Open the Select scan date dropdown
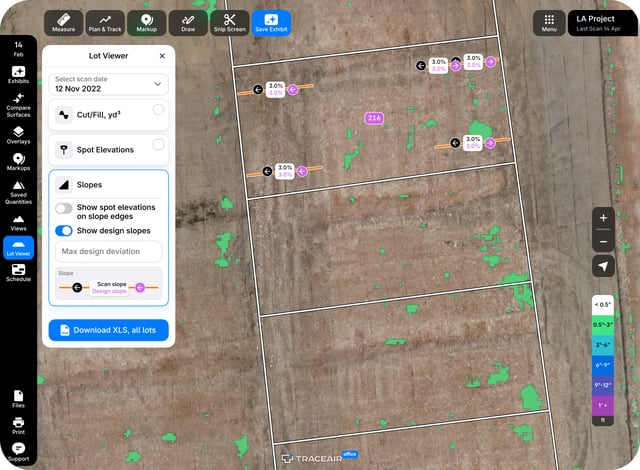This screenshot has width=640, height=470. (109, 84)
